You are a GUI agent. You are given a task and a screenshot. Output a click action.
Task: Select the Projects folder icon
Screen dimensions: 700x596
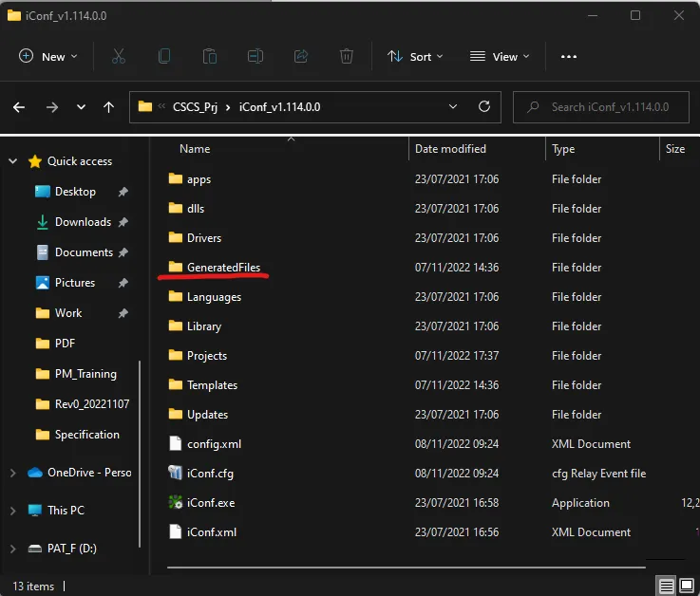pyautogui.click(x=176, y=356)
